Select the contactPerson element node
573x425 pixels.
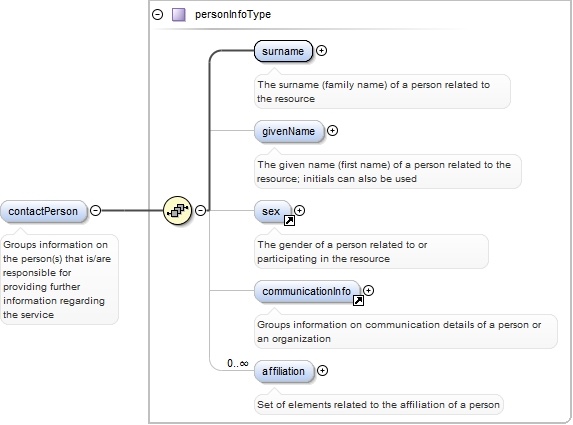point(44,211)
